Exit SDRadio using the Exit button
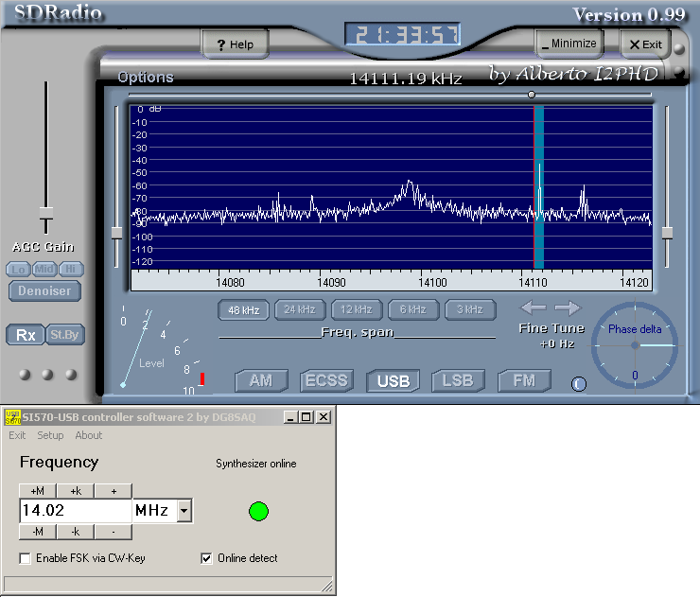Screen dimensions: 700x597 [x=645, y=44]
